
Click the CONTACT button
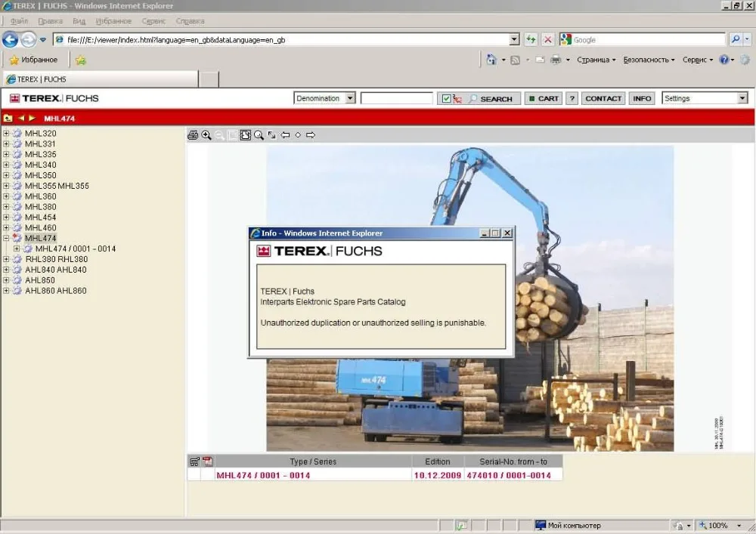pos(603,99)
